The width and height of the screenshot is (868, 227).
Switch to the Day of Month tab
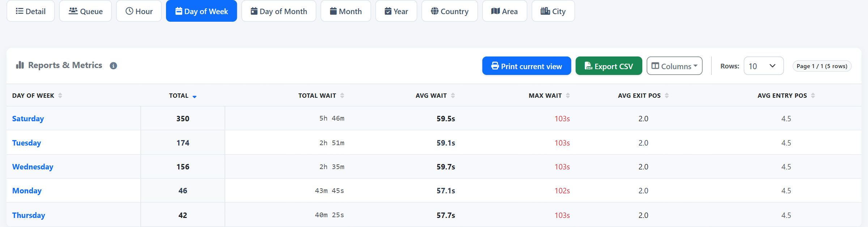pyautogui.click(x=279, y=11)
